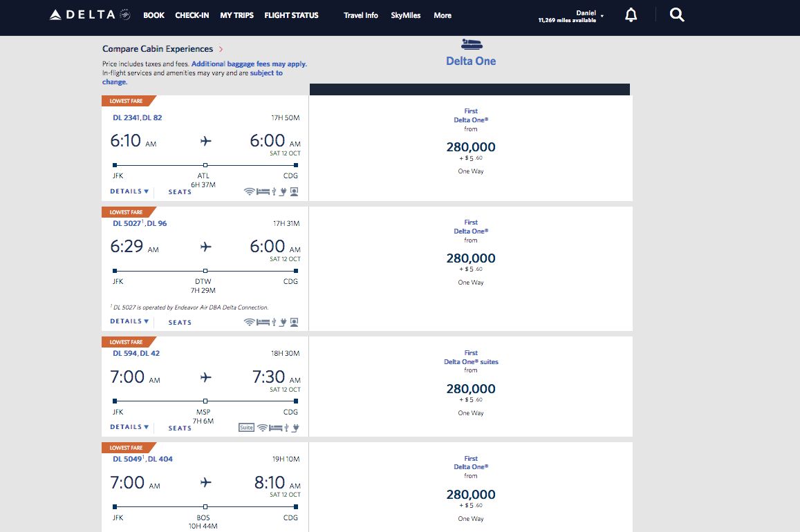The height and width of the screenshot is (532, 800).
Task: Open the FLIGHT STATUS menu item
Action: point(291,15)
